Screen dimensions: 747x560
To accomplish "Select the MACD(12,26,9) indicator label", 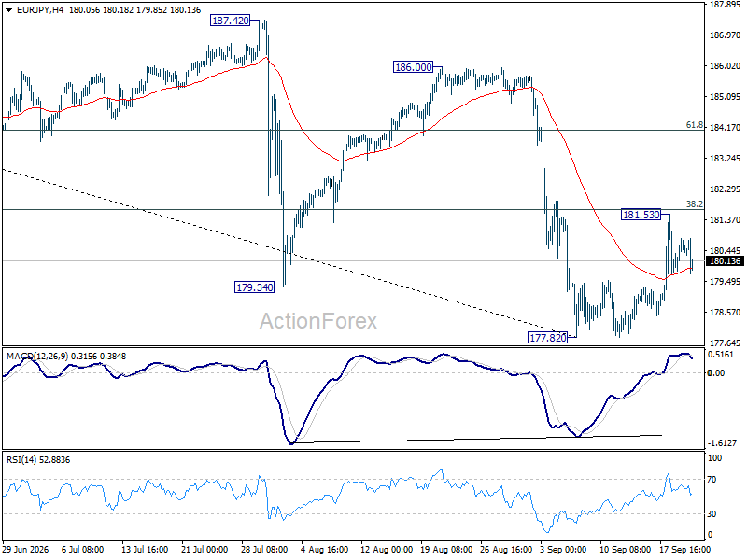I will (x=37, y=357).
